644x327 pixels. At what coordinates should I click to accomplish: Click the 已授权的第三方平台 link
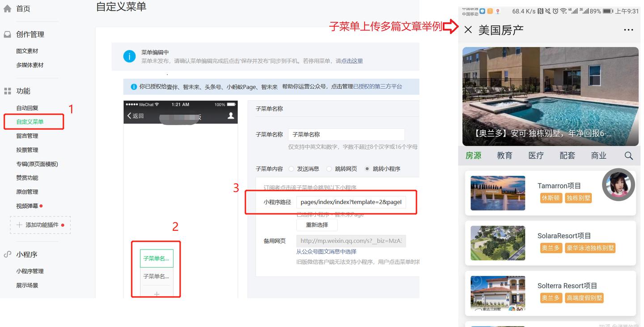coord(378,87)
